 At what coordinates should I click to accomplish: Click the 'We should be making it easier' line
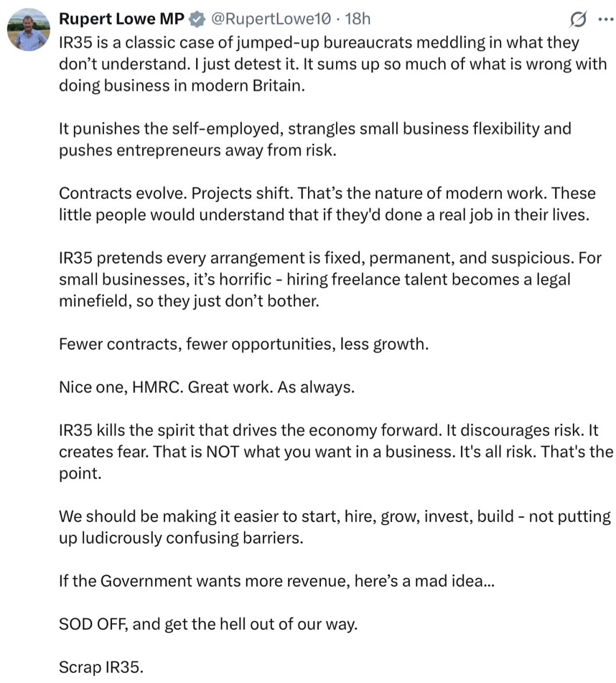[335, 516]
